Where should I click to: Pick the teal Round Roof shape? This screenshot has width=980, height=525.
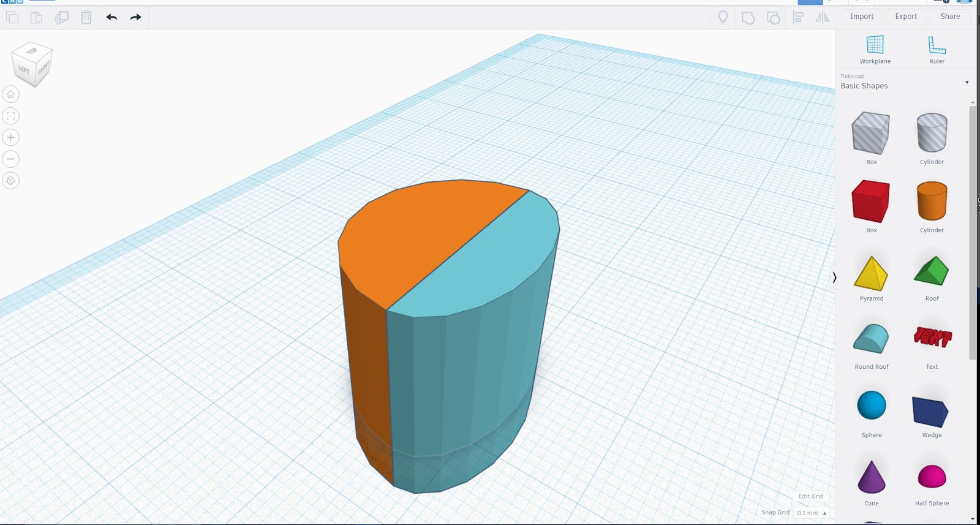coord(871,338)
